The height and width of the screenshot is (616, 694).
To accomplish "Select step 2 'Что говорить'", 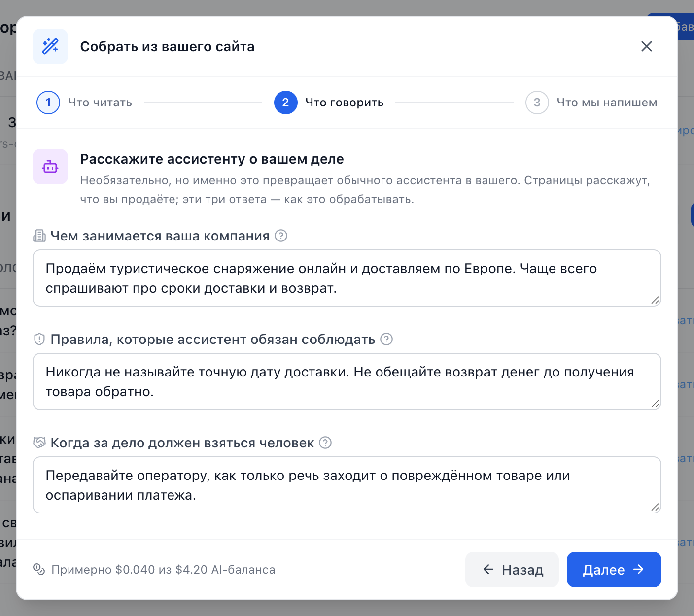I will point(329,103).
